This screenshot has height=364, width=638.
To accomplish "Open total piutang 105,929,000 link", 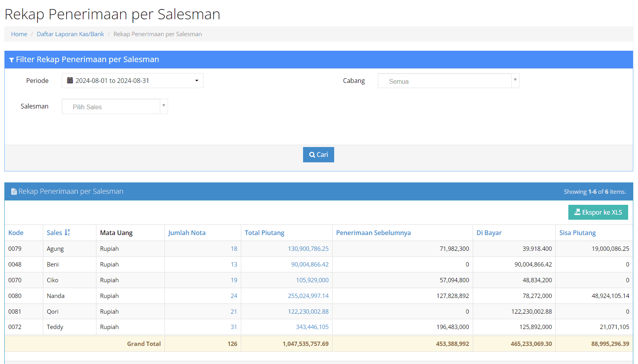I will point(312,280).
